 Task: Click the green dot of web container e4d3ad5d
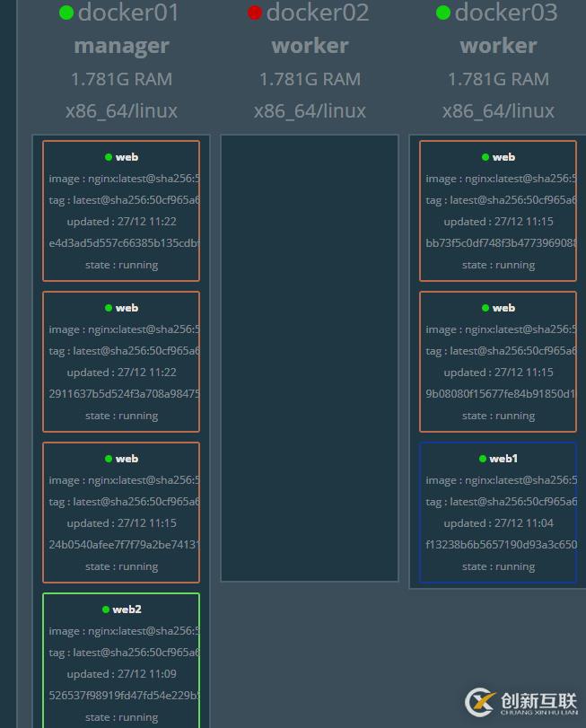point(109,157)
